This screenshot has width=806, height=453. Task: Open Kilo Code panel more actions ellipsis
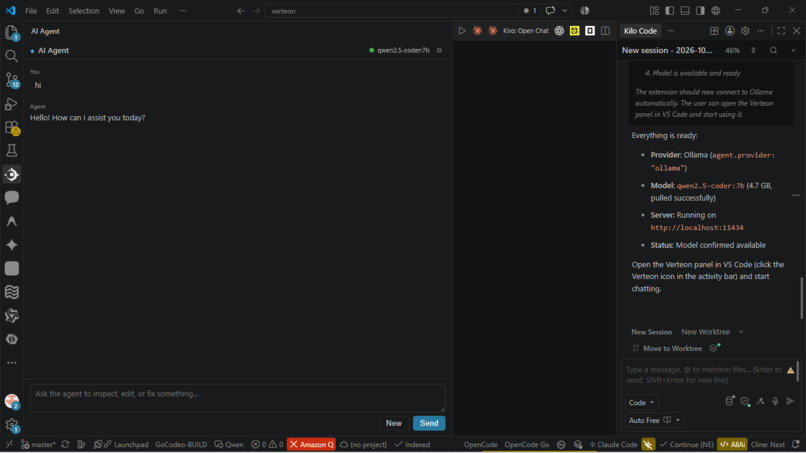[760, 31]
